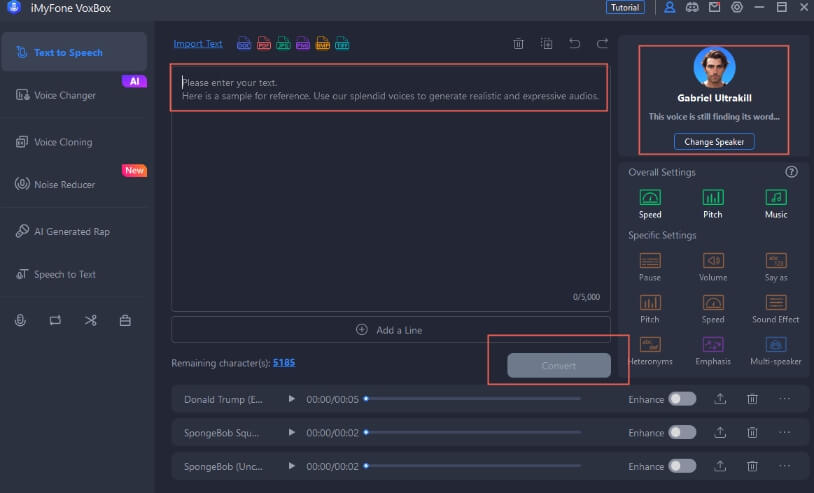Apply Emphasis setting
The height and width of the screenshot is (493, 814).
[713, 351]
